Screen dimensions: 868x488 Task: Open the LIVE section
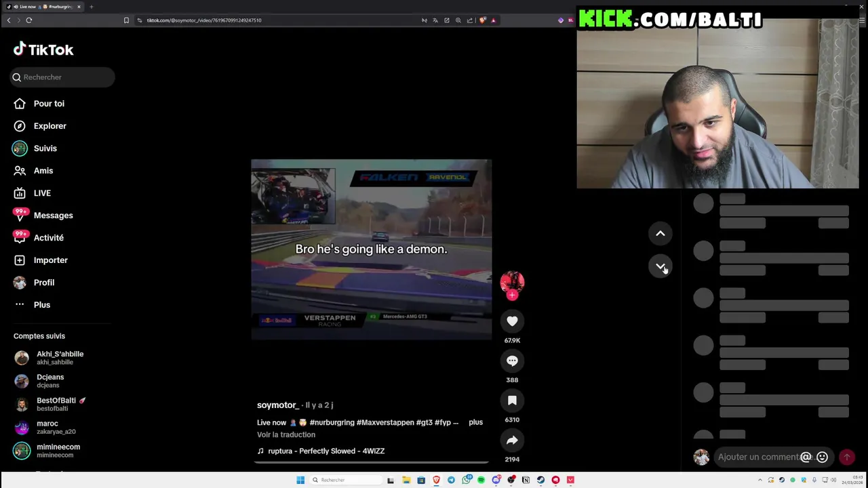point(33,193)
